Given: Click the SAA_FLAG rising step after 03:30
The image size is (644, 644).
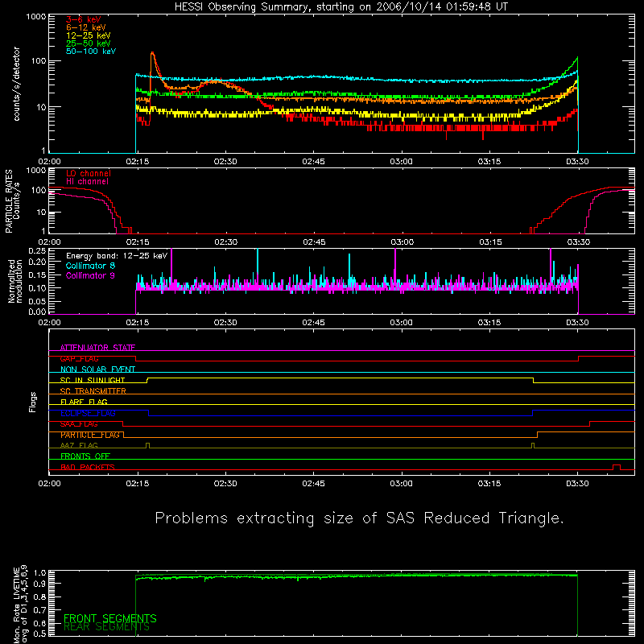Looking at the screenshot, I should coord(590,424).
